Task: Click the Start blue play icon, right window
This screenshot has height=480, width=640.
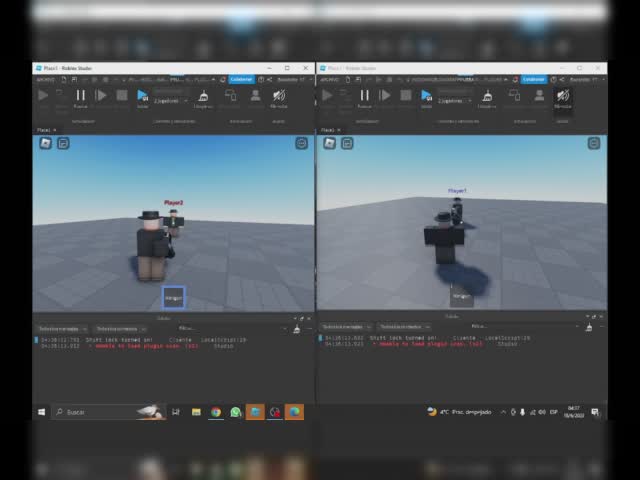Action: click(x=426, y=98)
